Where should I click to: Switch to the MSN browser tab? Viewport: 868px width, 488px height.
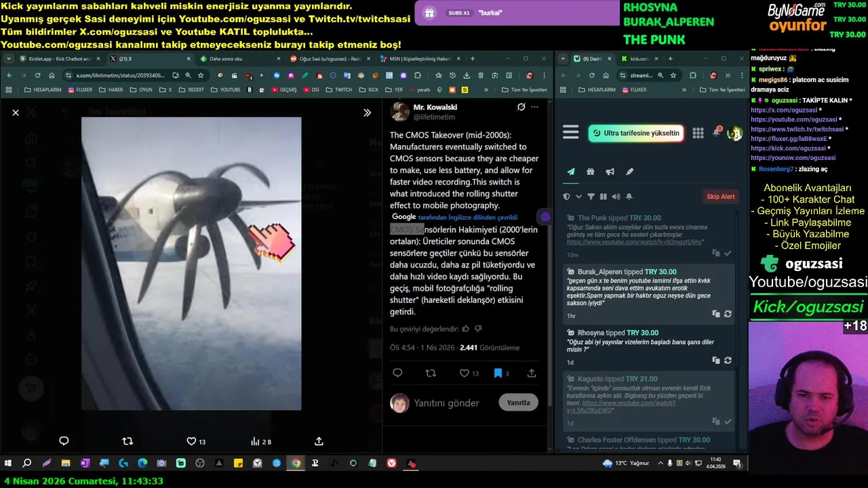(420, 59)
